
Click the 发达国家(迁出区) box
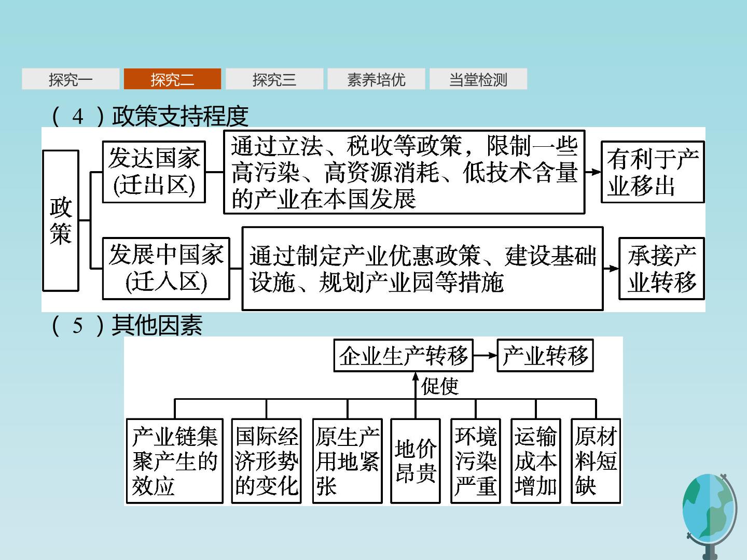154,172
